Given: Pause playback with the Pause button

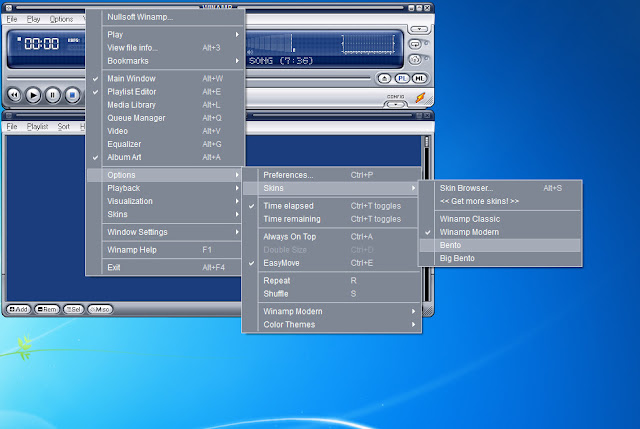Looking at the screenshot, I should click(x=53, y=95).
